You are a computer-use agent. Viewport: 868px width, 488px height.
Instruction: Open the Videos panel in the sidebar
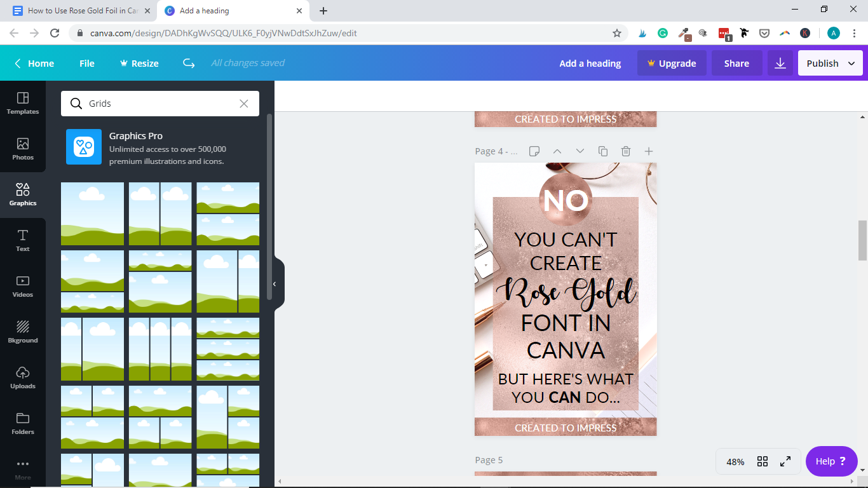click(23, 286)
